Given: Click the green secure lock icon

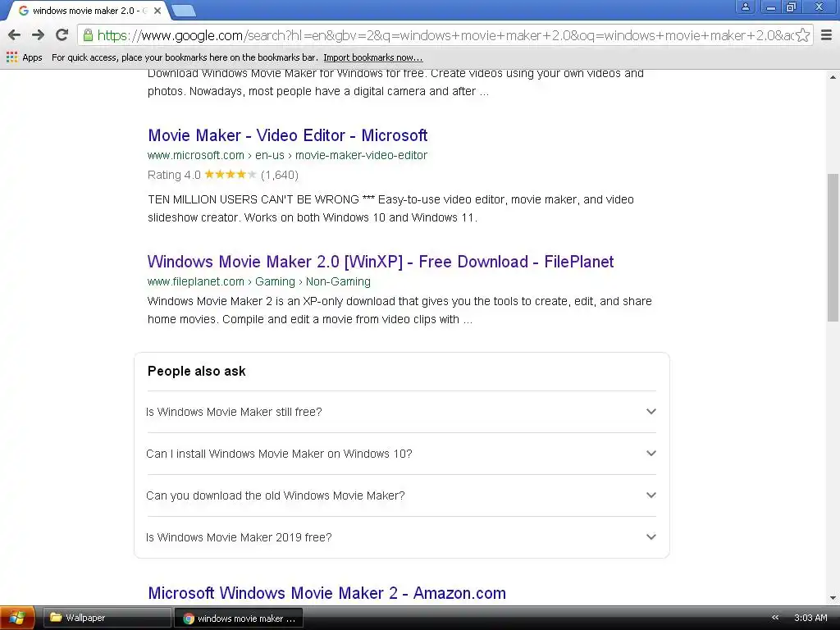Looking at the screenshot, I should click(88, 35).
